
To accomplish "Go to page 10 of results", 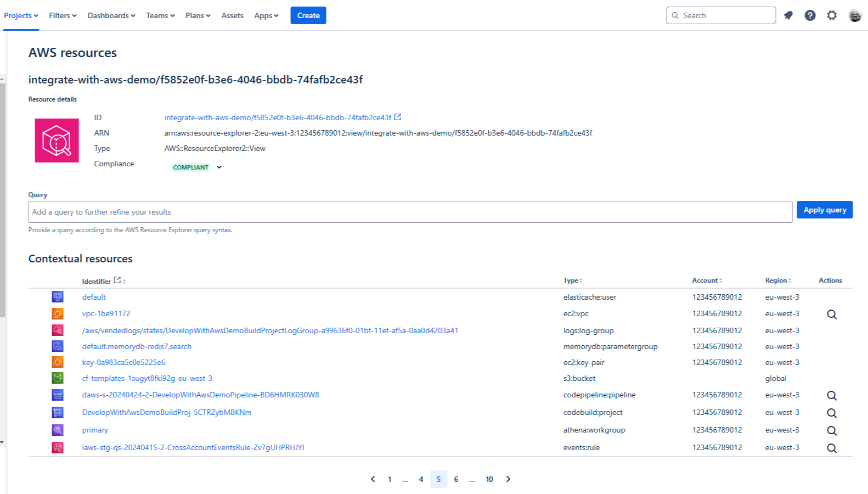I will tap(489, 479).
